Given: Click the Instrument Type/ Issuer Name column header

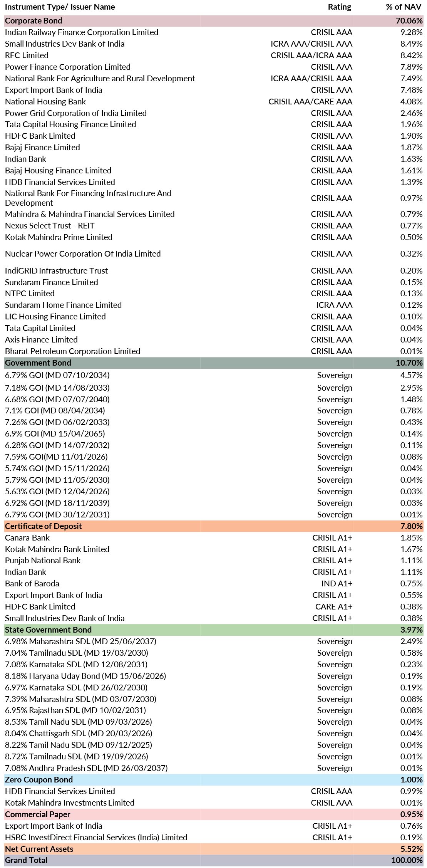Looking at the screenshot, I should tap(60, 7).
